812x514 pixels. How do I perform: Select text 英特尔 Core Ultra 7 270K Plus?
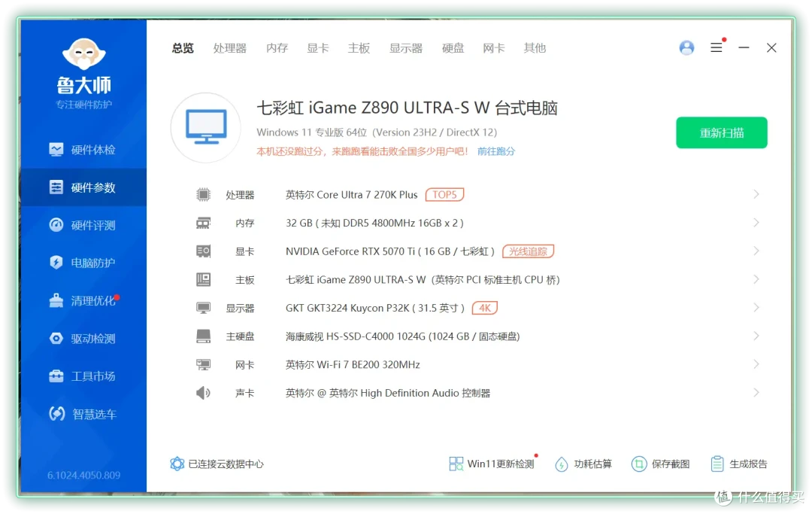352,195
